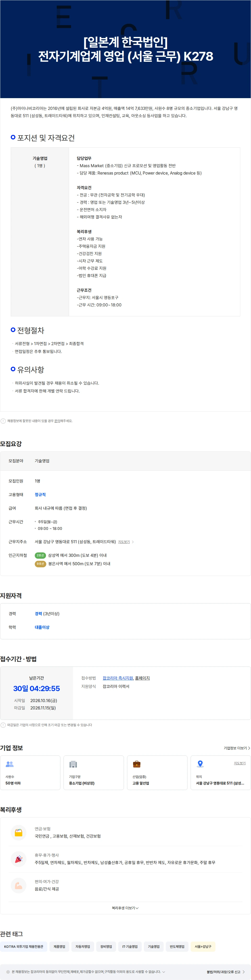Click the location map pin icon
The image size is (251, 980).
200,764
